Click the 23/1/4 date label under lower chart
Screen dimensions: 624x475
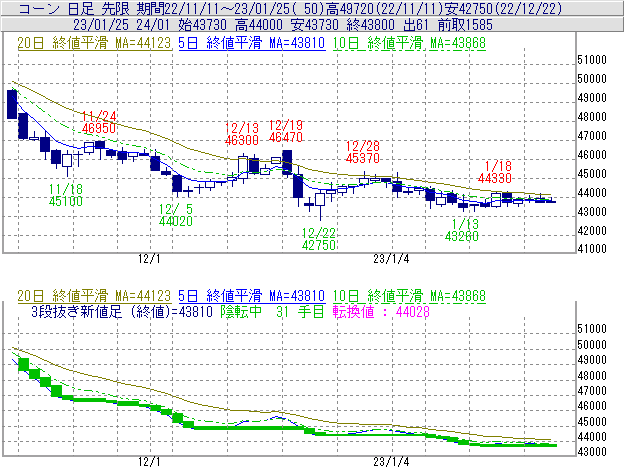(391, 461)
